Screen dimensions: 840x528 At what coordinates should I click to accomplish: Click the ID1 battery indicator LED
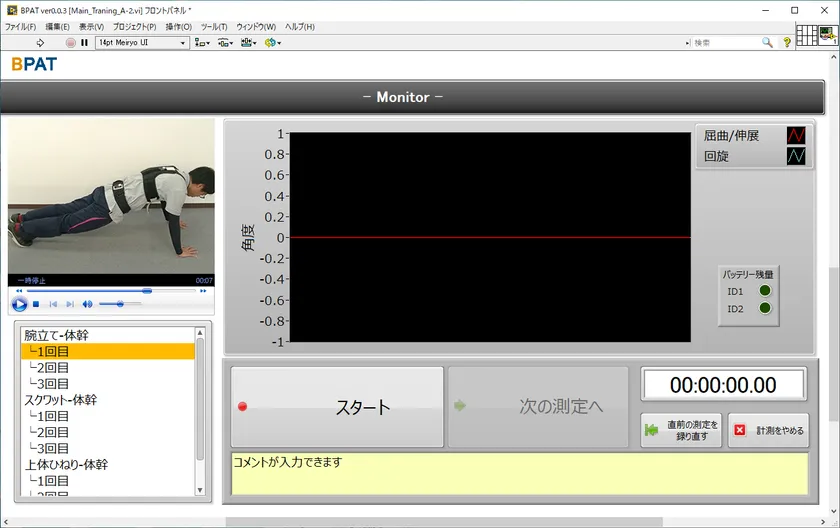[x=765, y=291]
